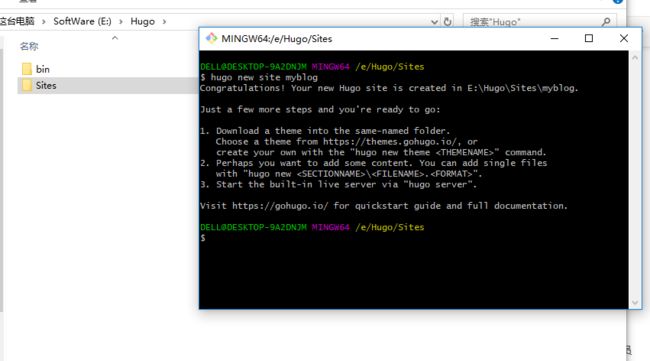Select the bin folder name
This screenshot has height=361, width=650.
click(x=43, y=69)
